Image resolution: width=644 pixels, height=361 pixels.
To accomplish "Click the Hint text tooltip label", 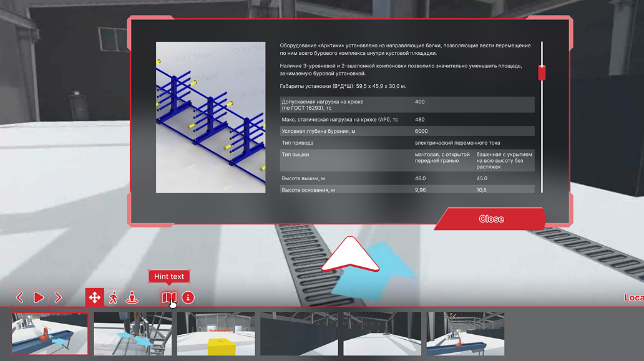I will tap(168, 276).
